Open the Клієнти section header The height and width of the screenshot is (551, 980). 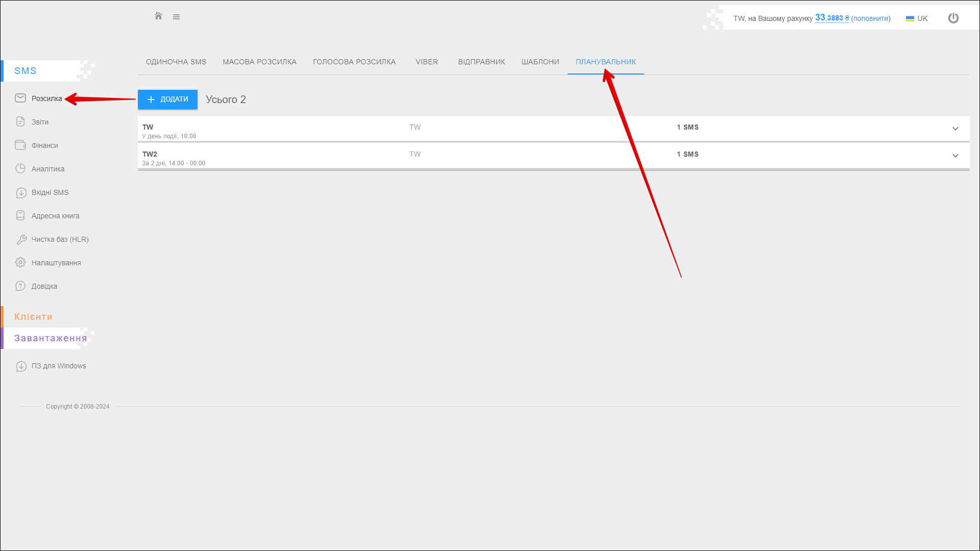(x=33, y=317)
